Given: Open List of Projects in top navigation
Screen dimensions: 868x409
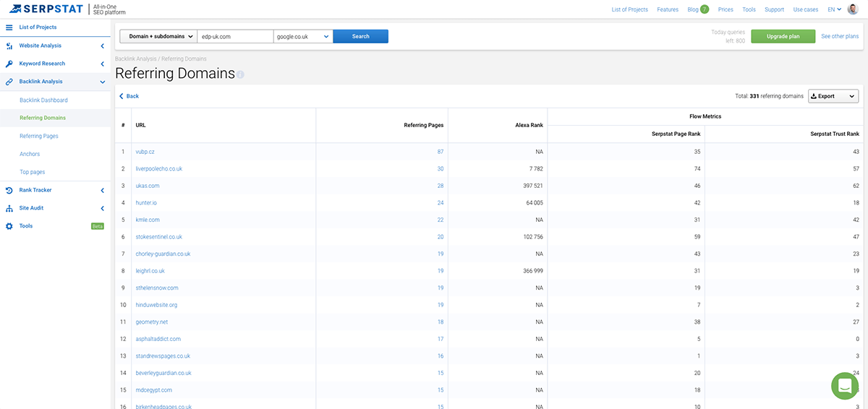Looking at the screenshot, I should pos(630,9).
